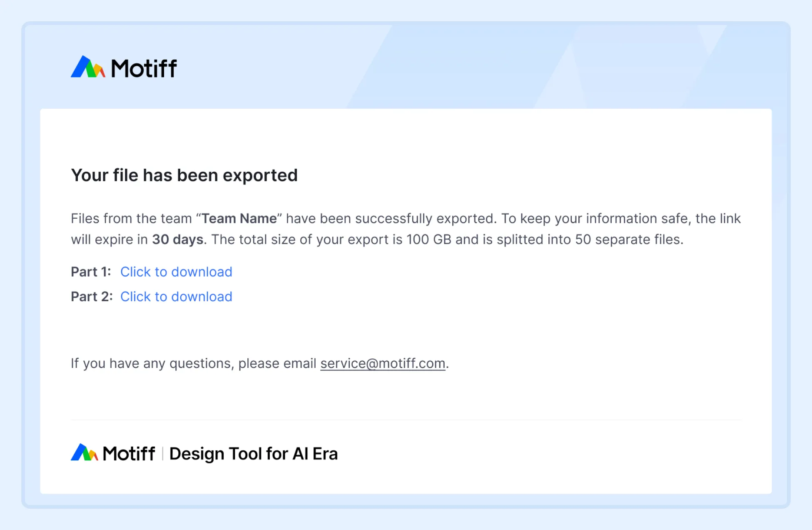This screenshot has height=530, width=812.
Task: Click the "Design Tool for AI Era" tagline
Action: [253, 454]
